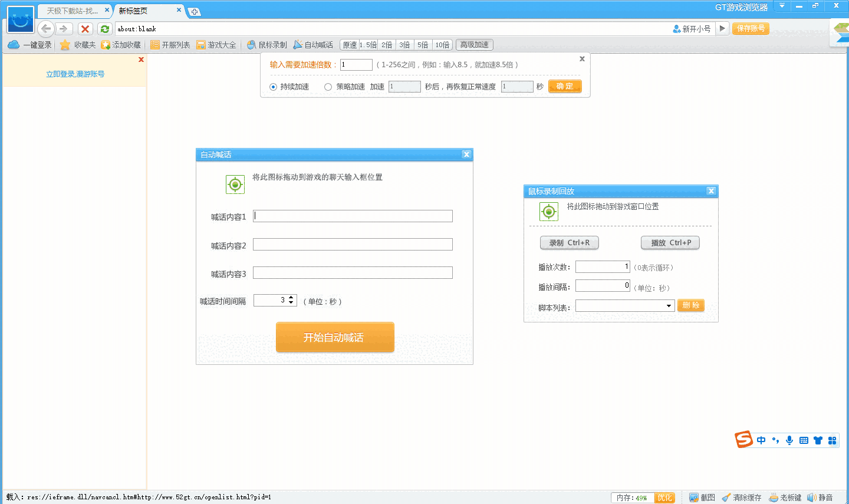Mute sound with 静音 icon
This screenshot has height=504, width=849.
820,498
